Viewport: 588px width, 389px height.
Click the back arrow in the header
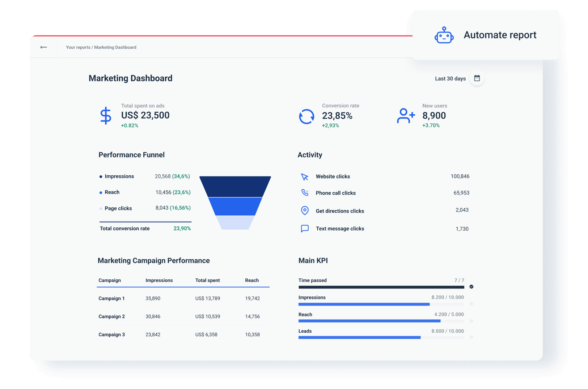pos(43,47)
